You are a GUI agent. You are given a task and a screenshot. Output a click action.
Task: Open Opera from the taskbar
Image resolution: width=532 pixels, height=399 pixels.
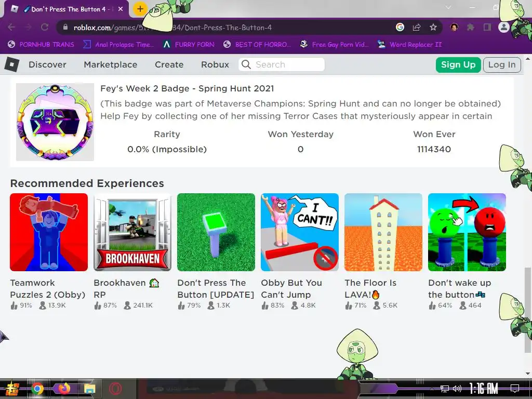pos(115,389)
